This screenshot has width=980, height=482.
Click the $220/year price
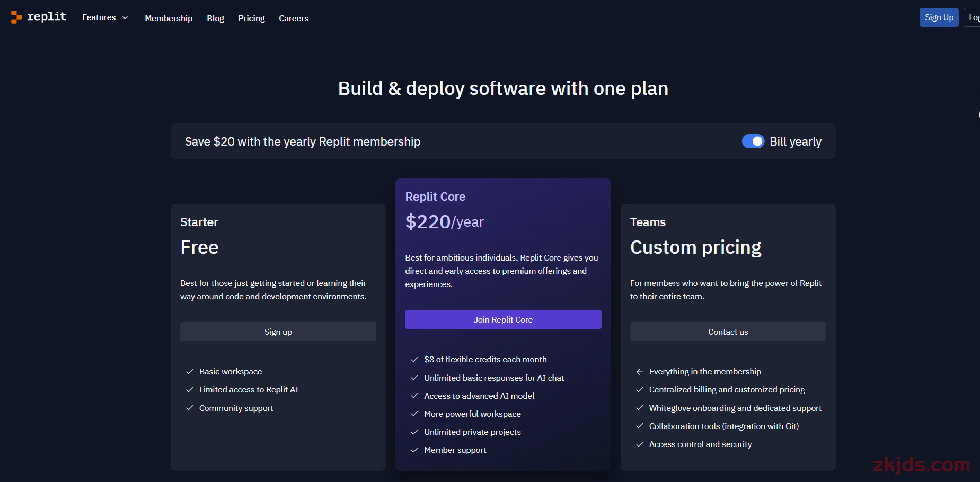point(445,221)
